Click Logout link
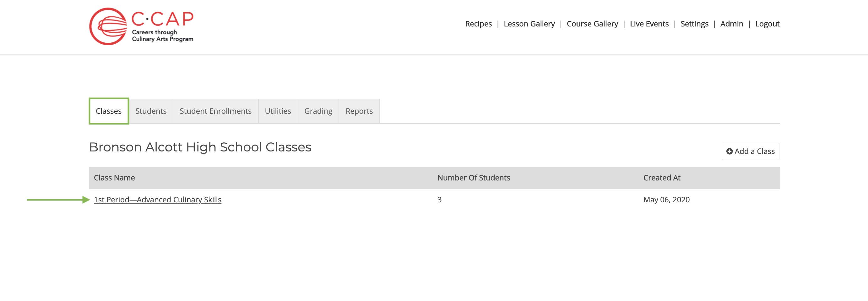This screenshot has width=868, height=301. coord(767,24)
